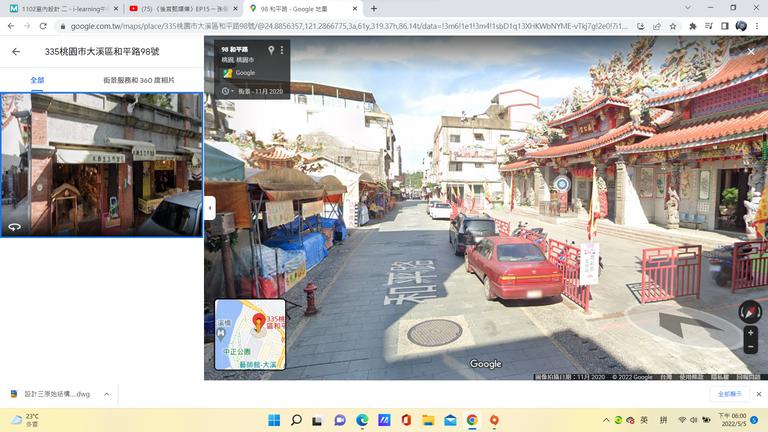Open the Chrome extensions puzzle icon
The height and width of the screenshot is (432, 768).
tap(693, 26)
